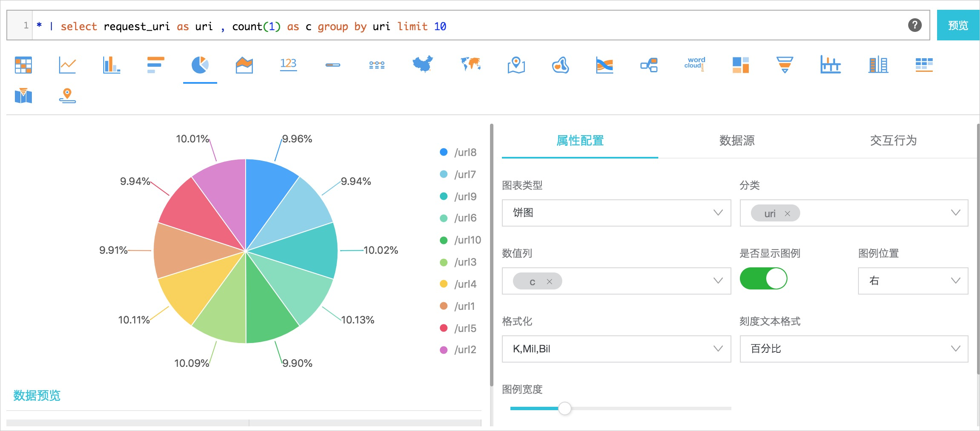Select the flow chart icon with dotted nodes

point(377,65)
